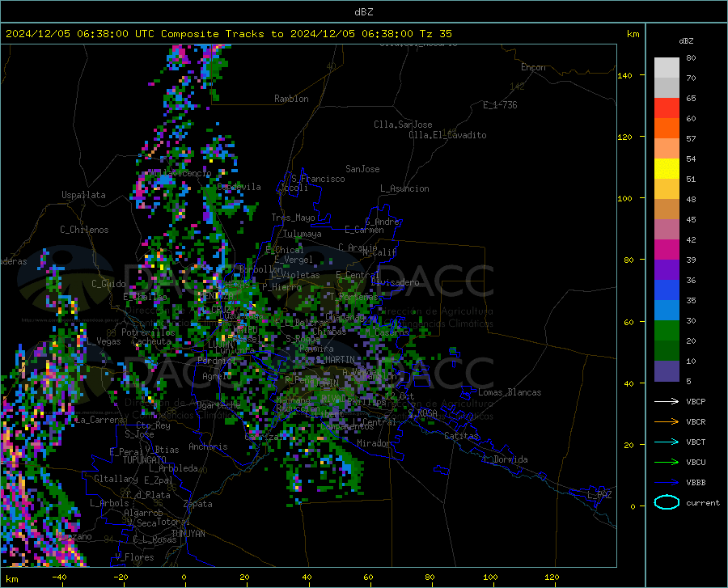This screenshot has height=588, width=728.
Task: Click the 'Clla.El_Cavadito' map label
Action: point(447,135)
